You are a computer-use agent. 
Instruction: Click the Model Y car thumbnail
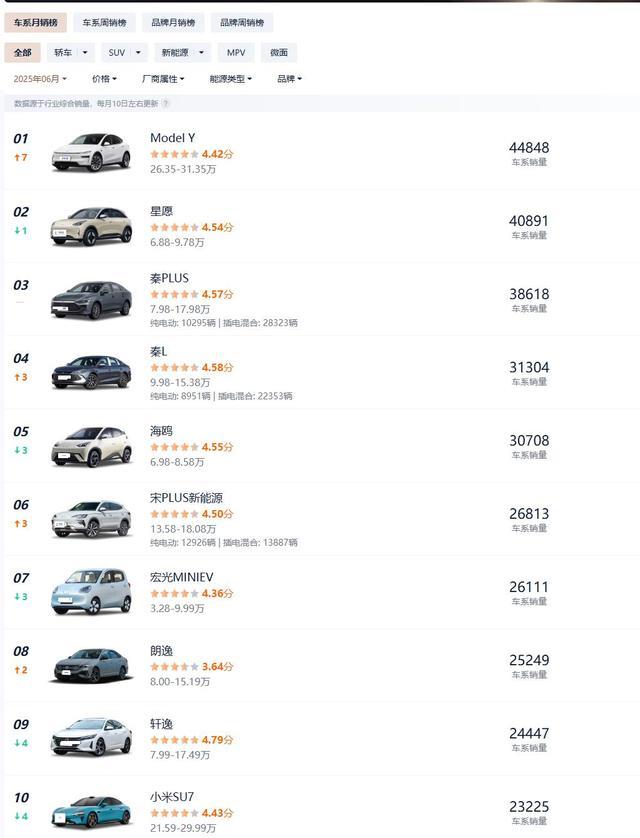pos(90,151)
